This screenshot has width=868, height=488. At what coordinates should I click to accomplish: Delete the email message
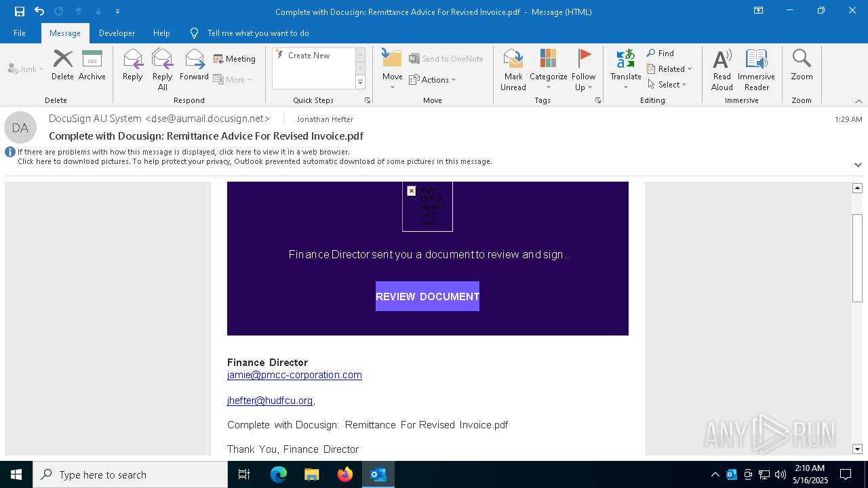[x=62, y=65]
